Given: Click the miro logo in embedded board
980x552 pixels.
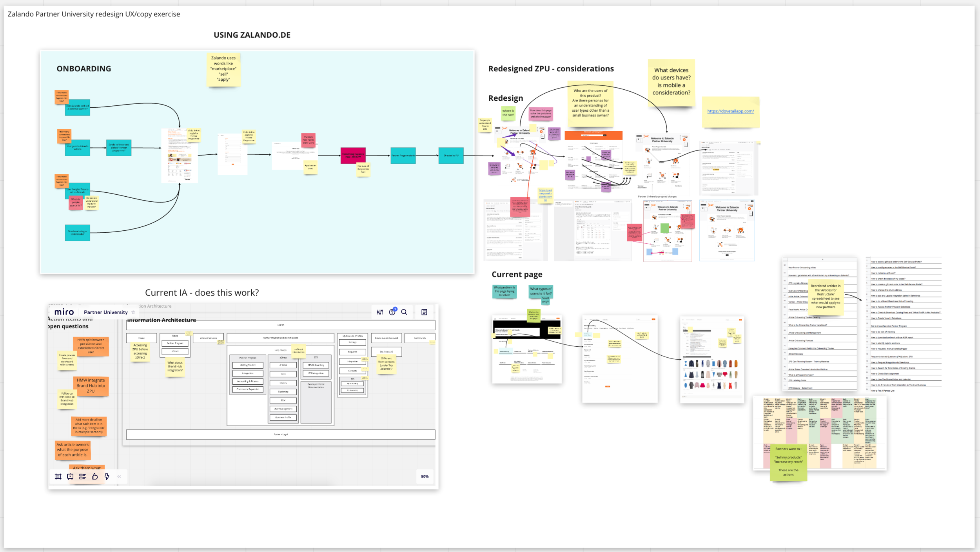Looking at the screenshot, I should (x=64, y=312).
